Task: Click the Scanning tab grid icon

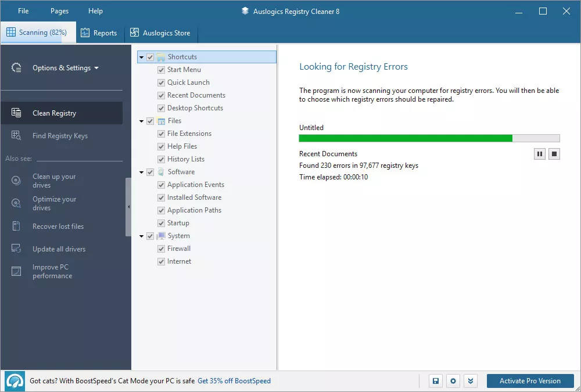Action: click(x=11, y=33)
